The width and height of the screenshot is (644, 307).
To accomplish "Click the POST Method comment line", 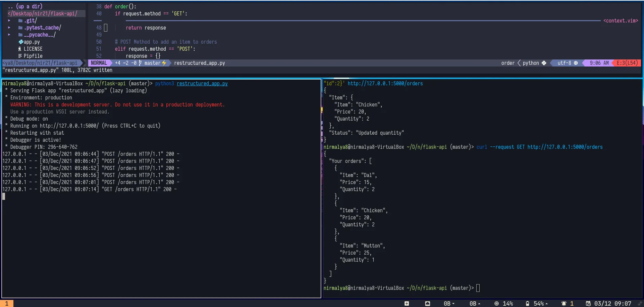I will (166, 42).
